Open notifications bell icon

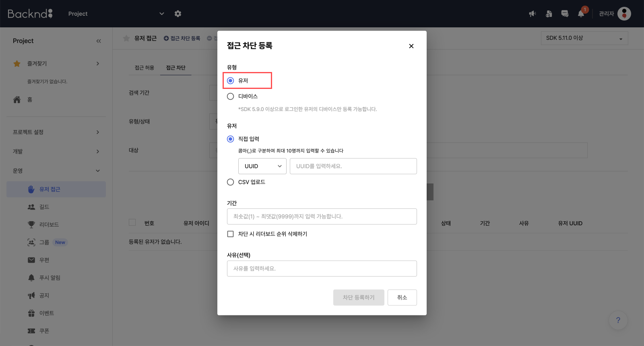point(581,14)
